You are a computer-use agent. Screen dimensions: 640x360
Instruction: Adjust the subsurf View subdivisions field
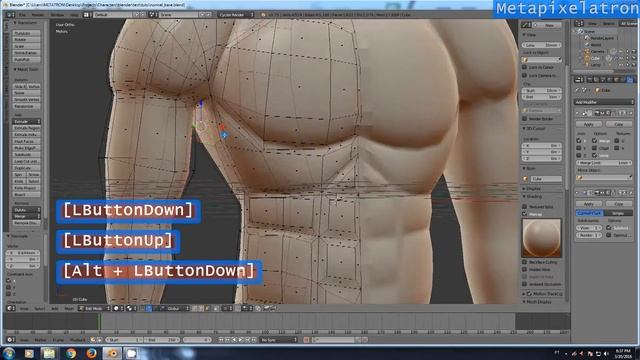pos(589,228)
